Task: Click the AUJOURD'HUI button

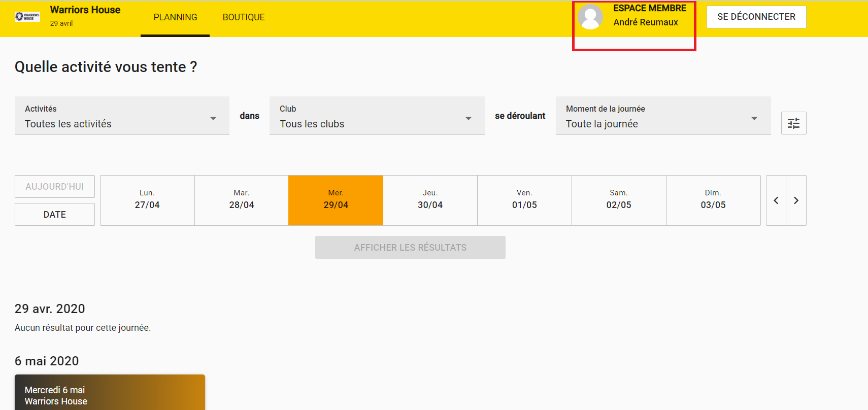Action: pos(55,187)
